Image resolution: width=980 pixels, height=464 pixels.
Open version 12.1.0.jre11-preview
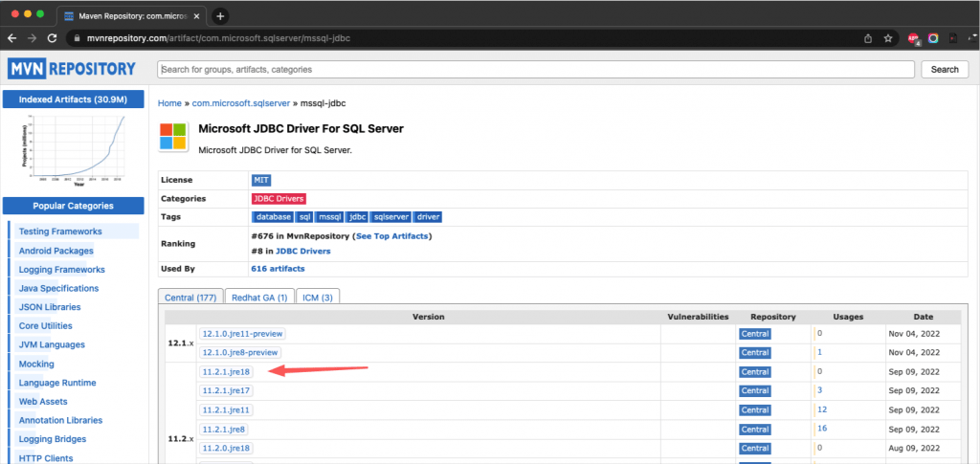pos(243,334)
